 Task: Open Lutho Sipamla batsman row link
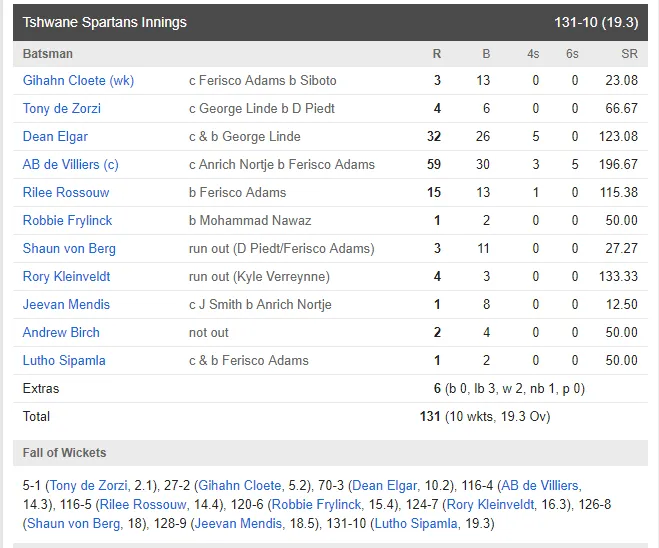[x=64, y=361]
